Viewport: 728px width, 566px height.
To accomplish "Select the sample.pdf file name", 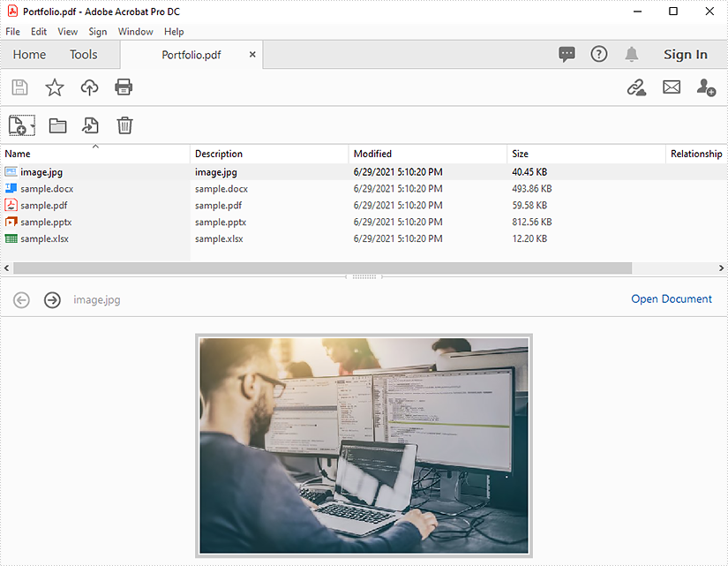I will pyautogui.click(x=43, y=206).
